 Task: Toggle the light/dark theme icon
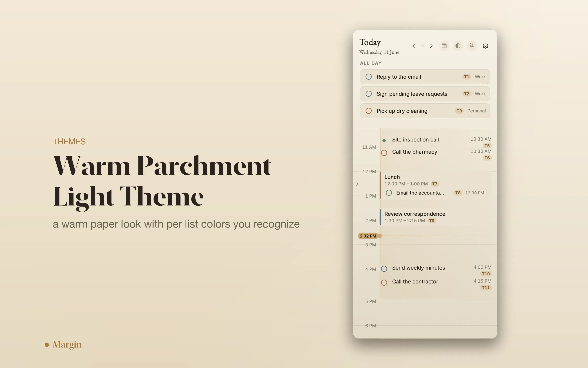coord(458,46)
